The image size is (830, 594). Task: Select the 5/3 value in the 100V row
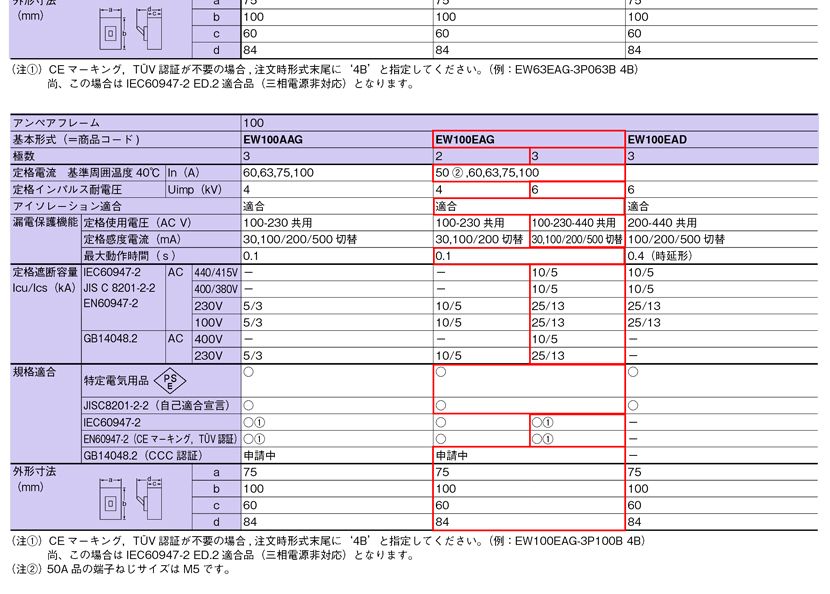point(253,322)
